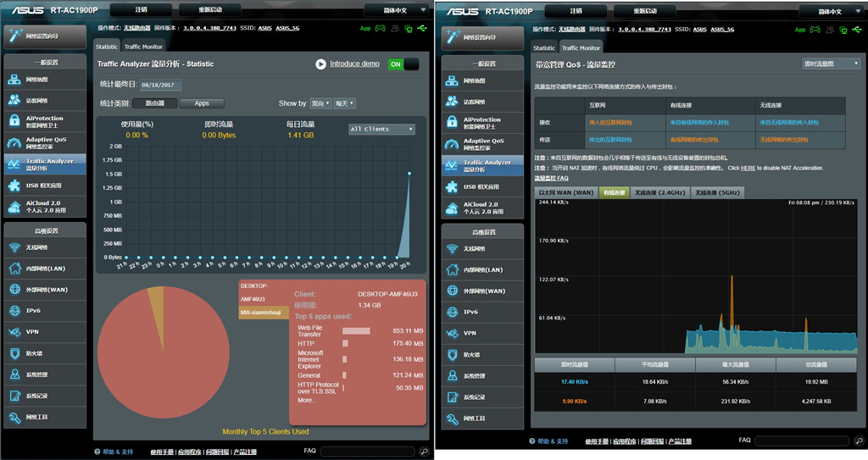Open AiProtection icon on the Statistic page sidebar
This screenshot has height=460, width=868.
click(14, 121)
